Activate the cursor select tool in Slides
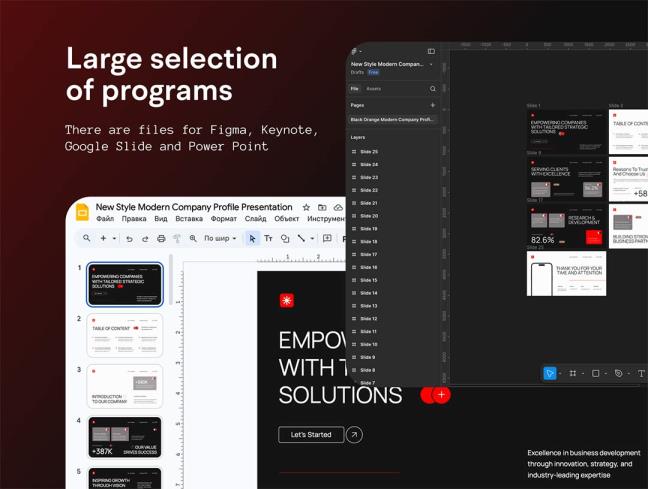 click(x=252, y=239)
